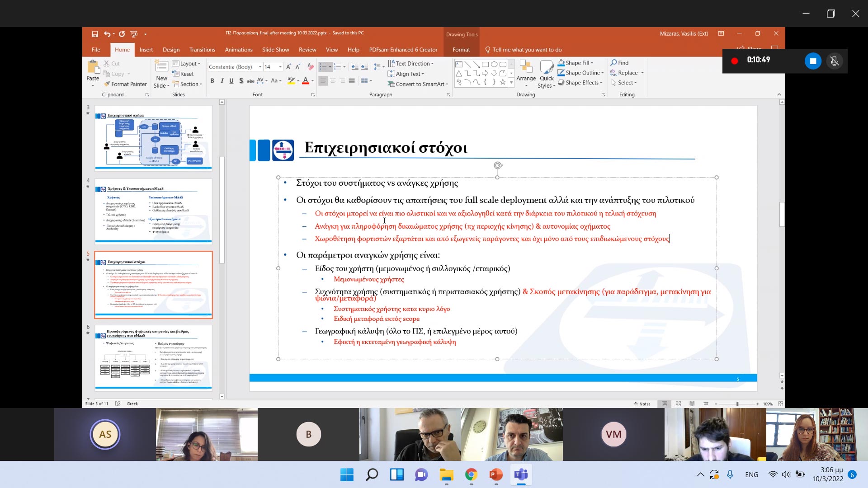The width and height of the screenshot is (868, 488).
Task: Open the font name dropdown Constantia (Body)
Action: coord(260,67)
